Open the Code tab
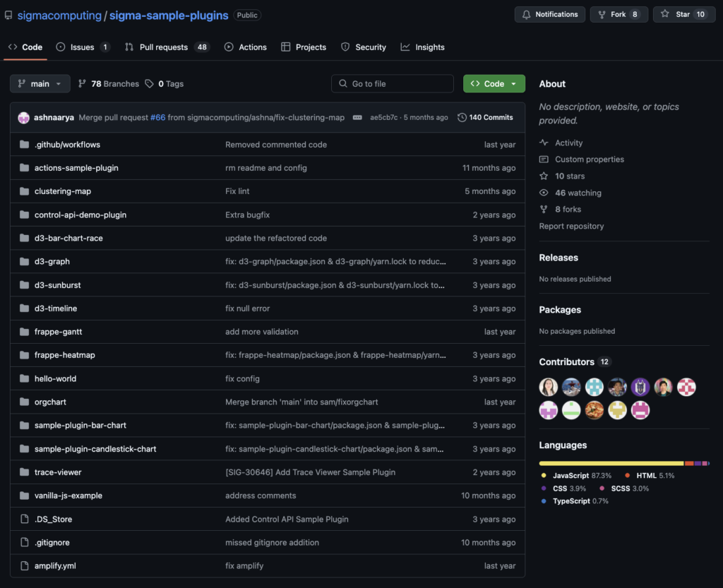Screen dimensions: 723x588 [25, 47]
